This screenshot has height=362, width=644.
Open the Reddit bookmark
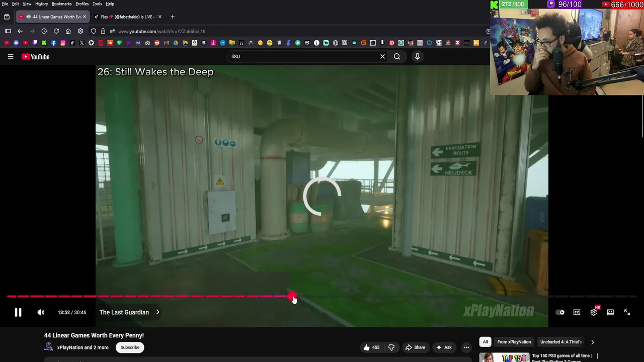157,43
